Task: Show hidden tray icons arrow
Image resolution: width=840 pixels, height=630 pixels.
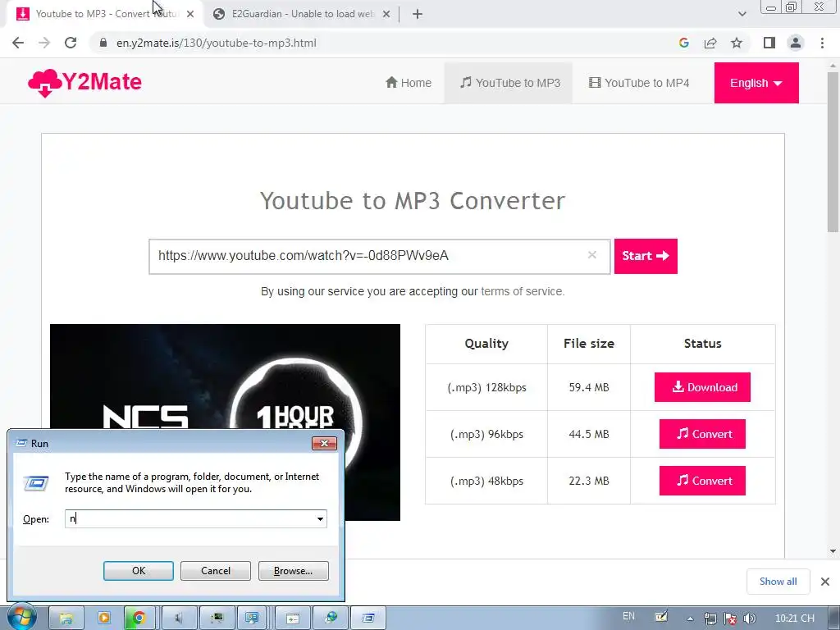Action: click(691, 619)
